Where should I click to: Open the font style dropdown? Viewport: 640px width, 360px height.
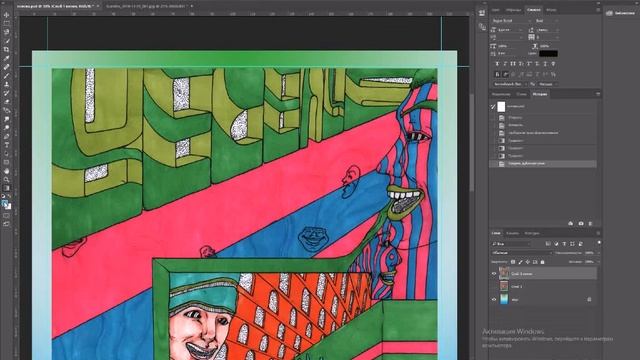[547, 21]
